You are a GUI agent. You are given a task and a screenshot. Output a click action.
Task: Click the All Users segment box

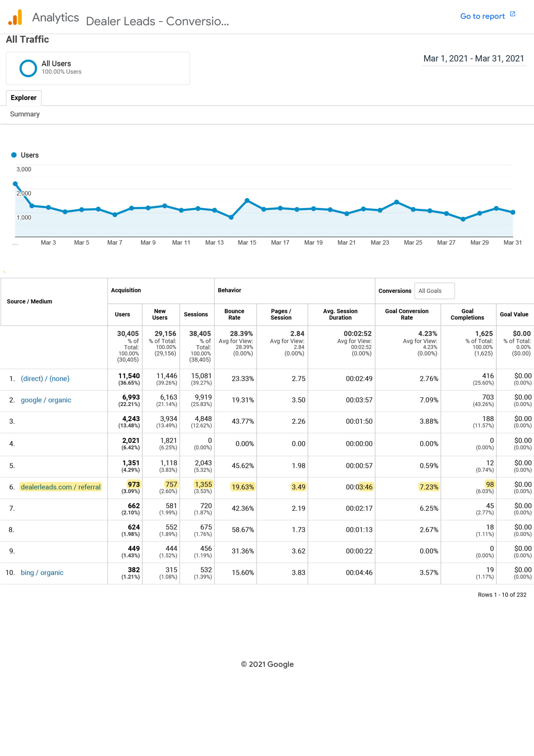tap(98, 68)
